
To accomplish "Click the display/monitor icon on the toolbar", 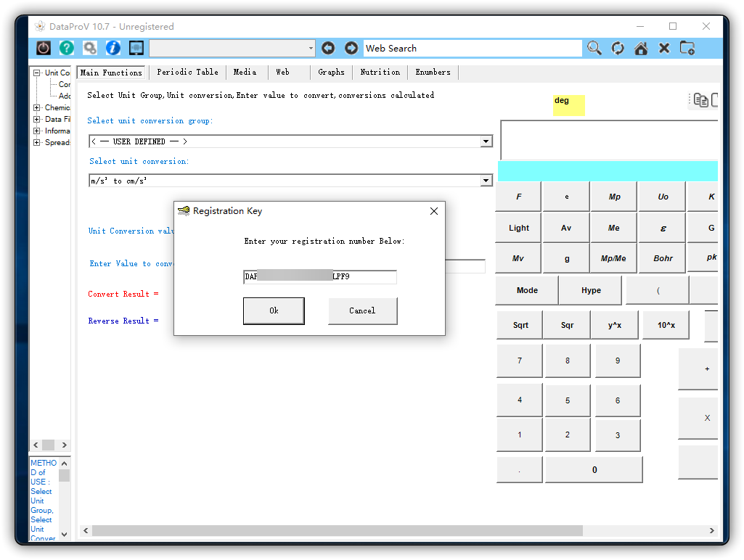I will point(136,48).
